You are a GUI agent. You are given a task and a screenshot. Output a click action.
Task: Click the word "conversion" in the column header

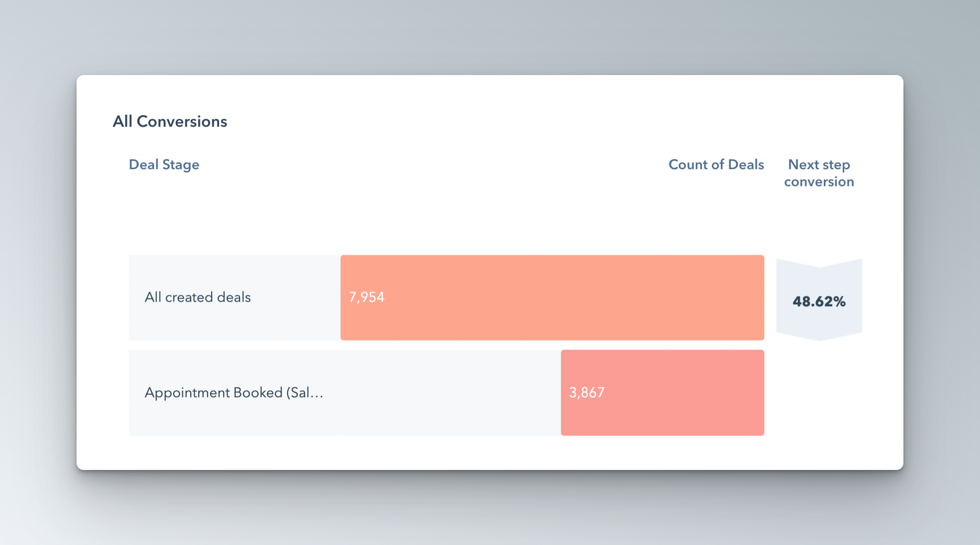click(x=819, y=181)
